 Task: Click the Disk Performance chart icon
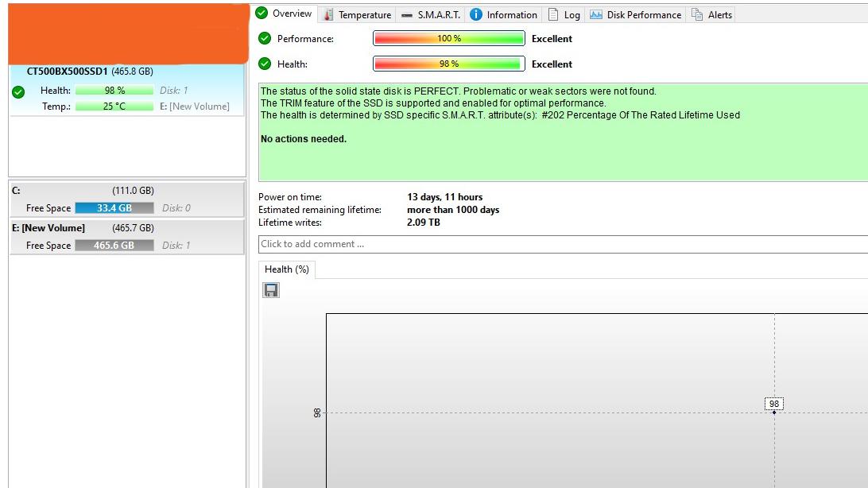click(x=596, y=14)
